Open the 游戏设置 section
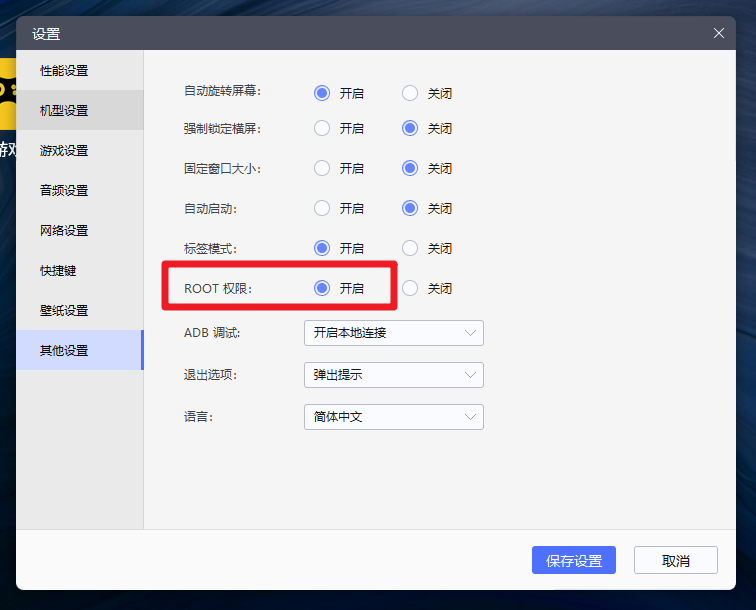756x610 pixels. tap(64, 150)
